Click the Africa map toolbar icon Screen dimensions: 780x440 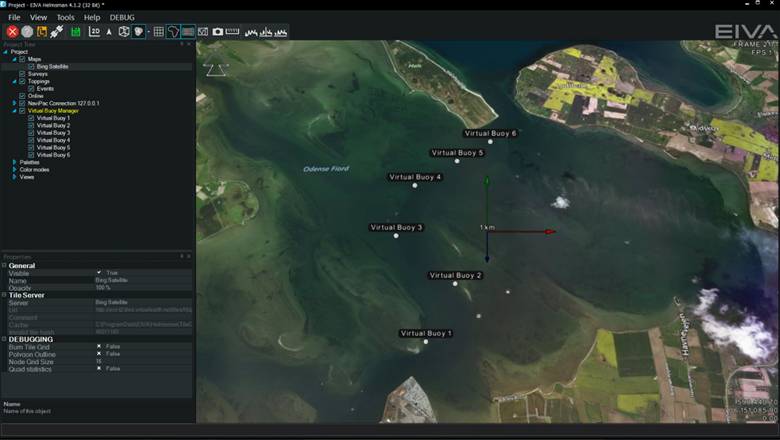pos(173,32)
